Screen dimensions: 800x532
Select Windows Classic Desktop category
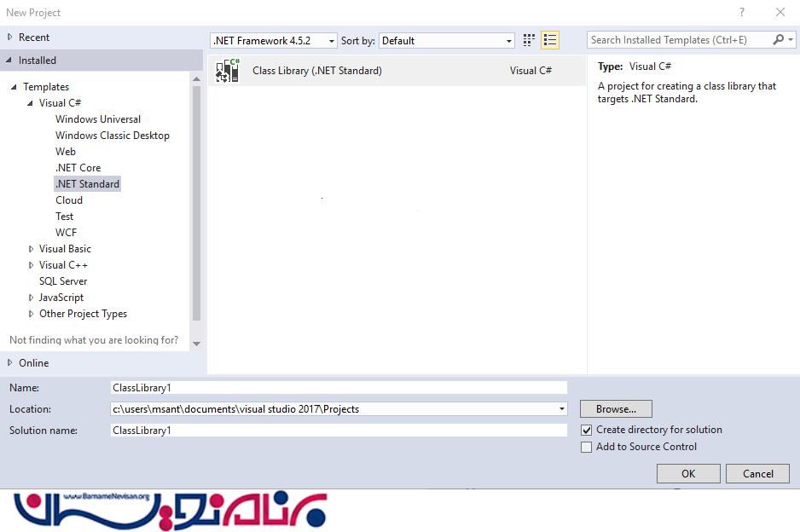(x=113, y=136)
